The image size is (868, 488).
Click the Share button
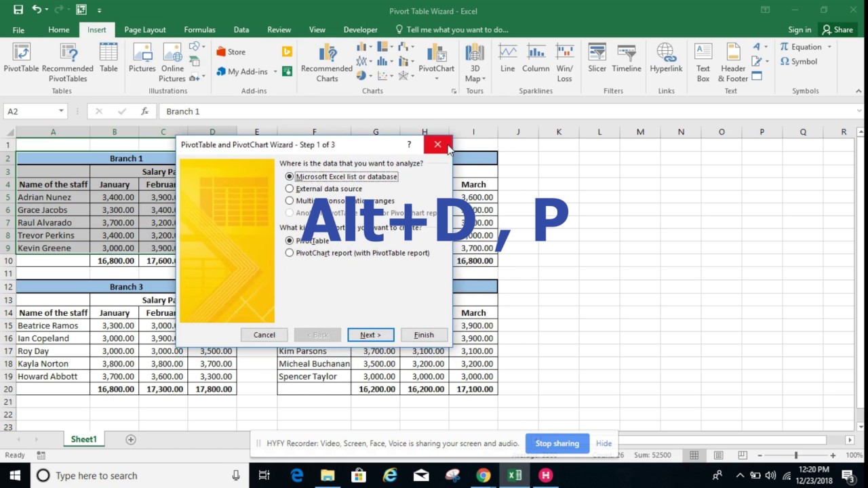point(837,30)
